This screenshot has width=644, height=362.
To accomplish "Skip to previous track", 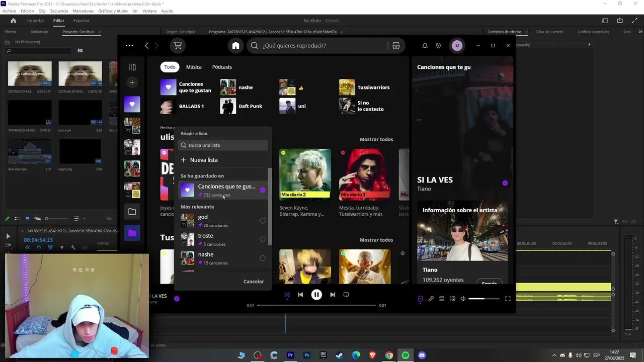I will tap(300, 295).
